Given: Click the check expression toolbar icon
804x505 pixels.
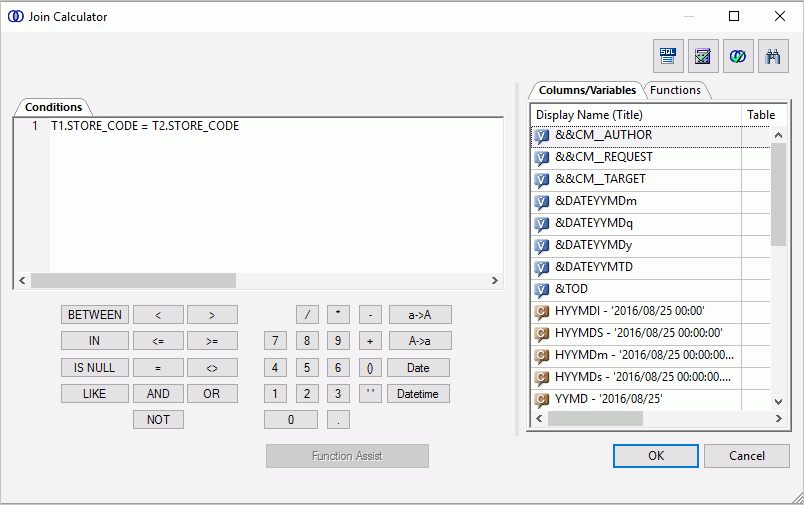Looking at the screenshot, I should coord(703,56).
